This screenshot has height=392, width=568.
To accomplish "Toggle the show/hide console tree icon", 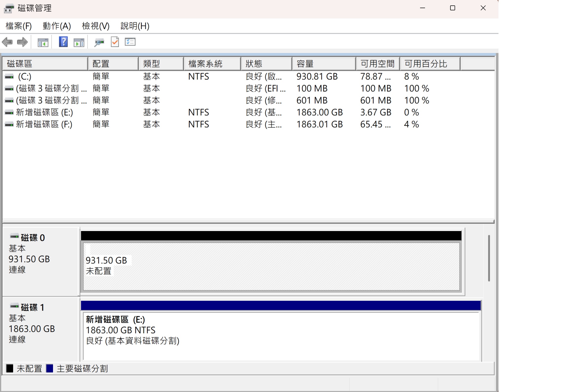I will coord(43,42).
